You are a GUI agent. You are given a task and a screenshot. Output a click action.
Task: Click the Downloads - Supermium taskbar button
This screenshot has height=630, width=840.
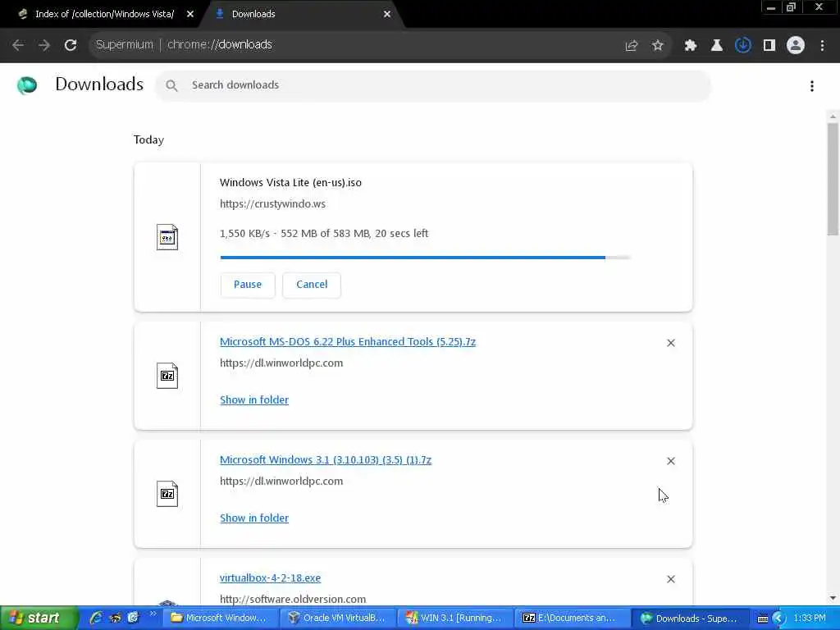pos(689,619)
